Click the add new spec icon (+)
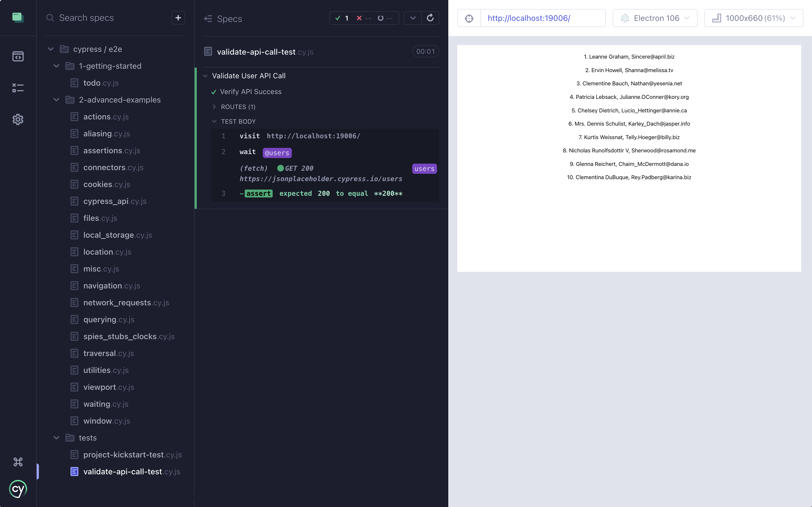The width and height of the screenshot is (812, 507). (x=178, y=18)
